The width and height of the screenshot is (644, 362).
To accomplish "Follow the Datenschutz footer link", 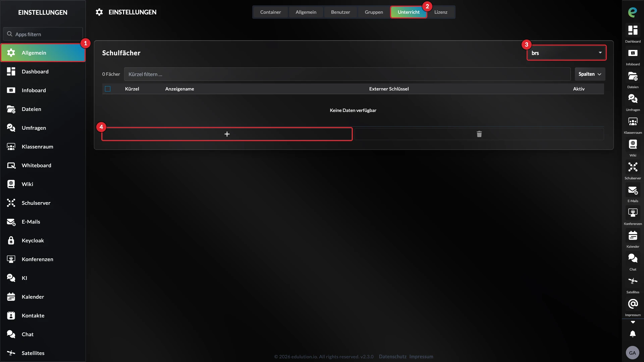I will click(x=392, y=357).
